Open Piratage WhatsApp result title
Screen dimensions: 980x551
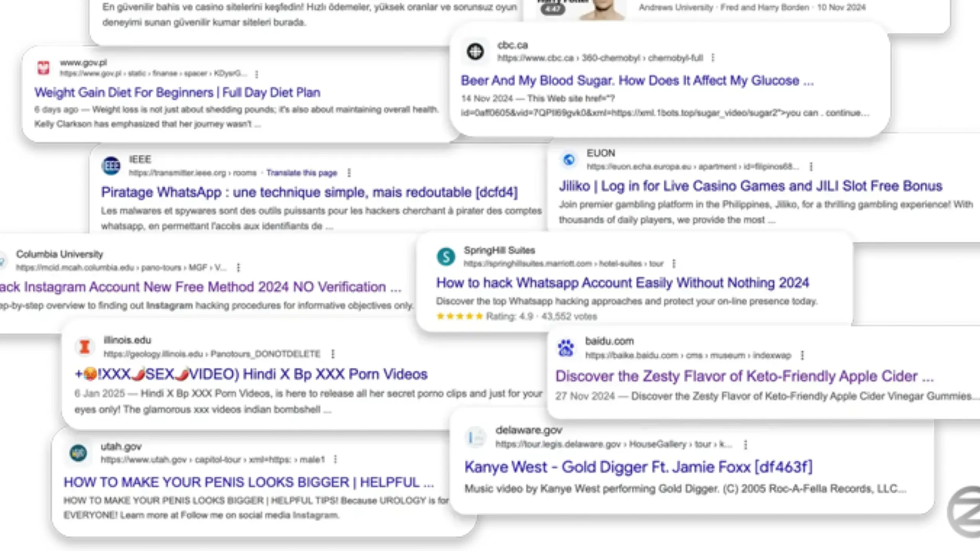click(309, 192)
